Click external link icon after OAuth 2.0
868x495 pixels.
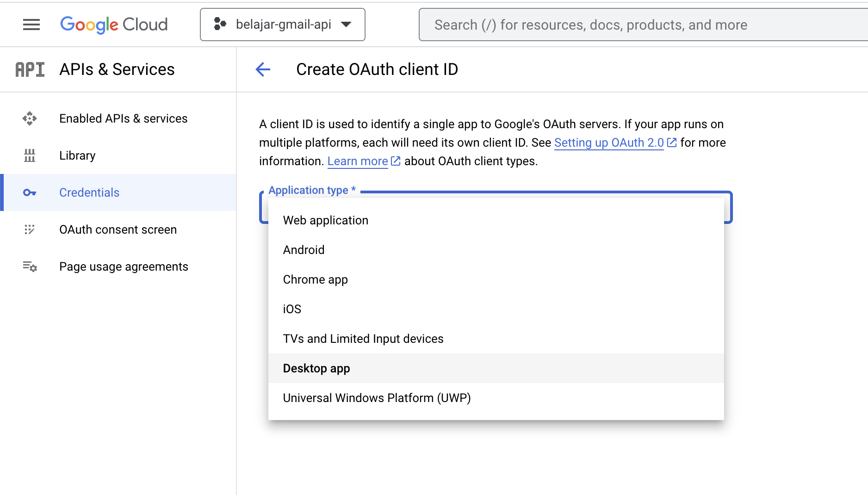(x=672, y=142)
